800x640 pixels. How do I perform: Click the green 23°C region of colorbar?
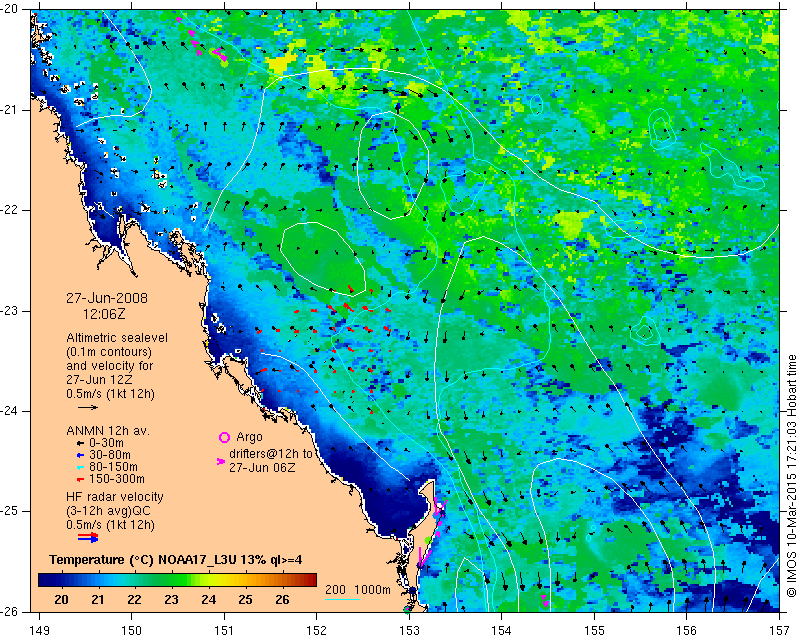tap(171, 580)
